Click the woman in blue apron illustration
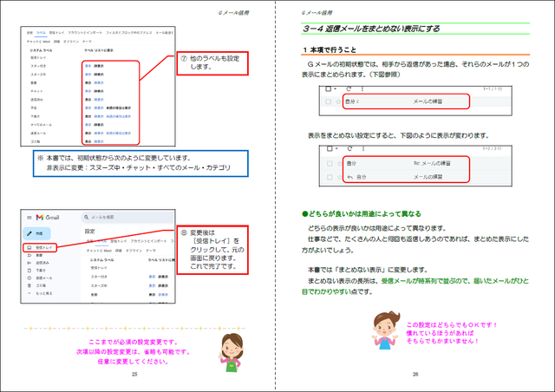 coord(386,330)
